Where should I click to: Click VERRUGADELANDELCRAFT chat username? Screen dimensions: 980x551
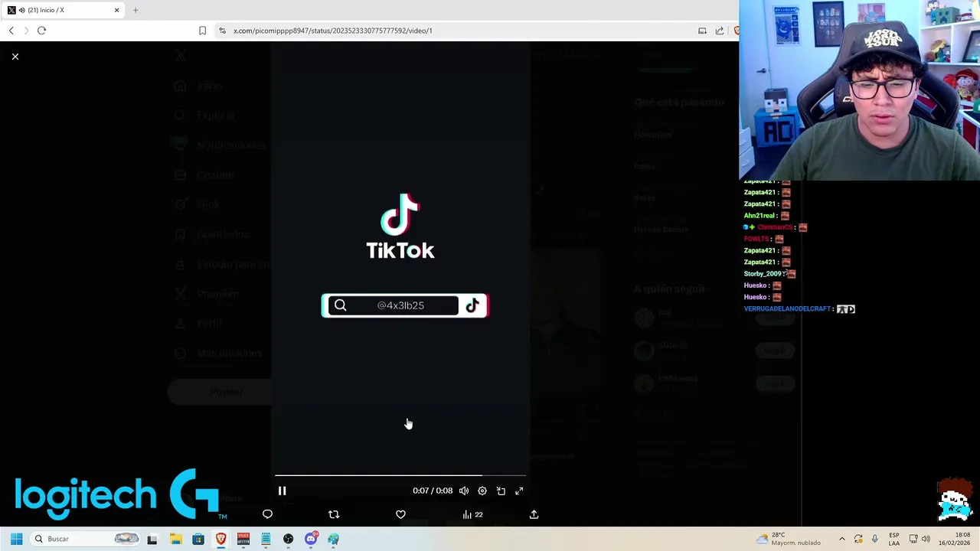[787, 309]
